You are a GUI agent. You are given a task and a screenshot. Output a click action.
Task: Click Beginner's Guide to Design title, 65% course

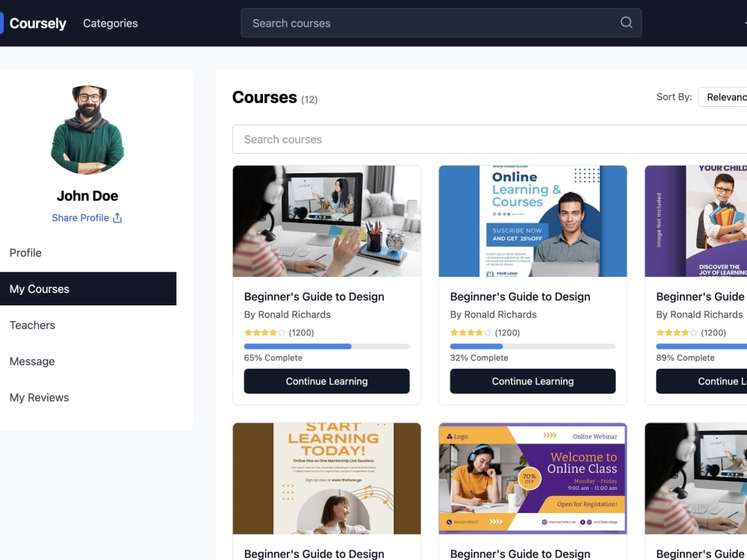tap(314, 296)
